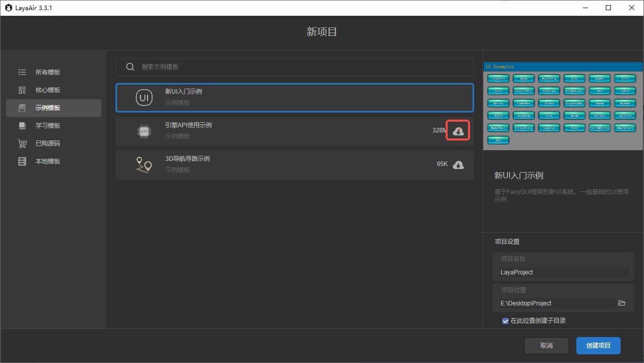Click the 核心模板 layout icon
644x363 pixels.
coord(22,90)
